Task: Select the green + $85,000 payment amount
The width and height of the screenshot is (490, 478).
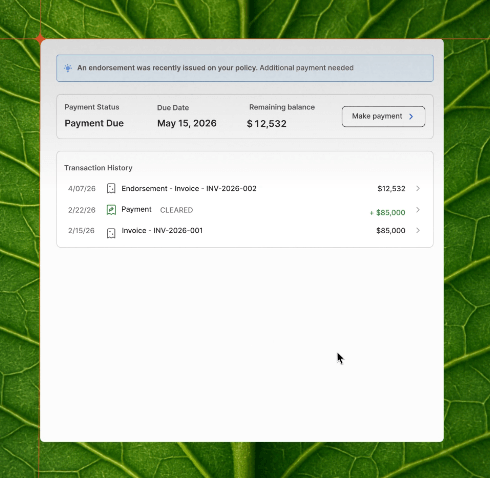Action: tap(387, 212)
